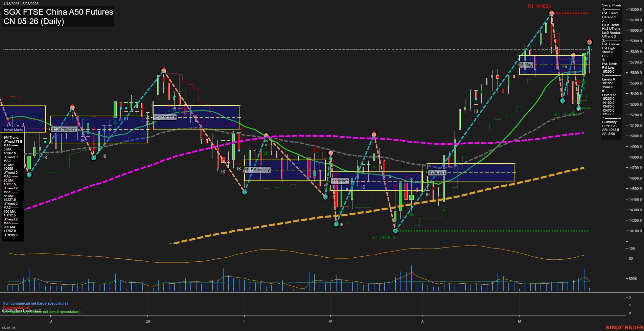This screenshot has height=331, width=644.
Task: Select the swing pivot high at R1 peak
Action: 552,13
